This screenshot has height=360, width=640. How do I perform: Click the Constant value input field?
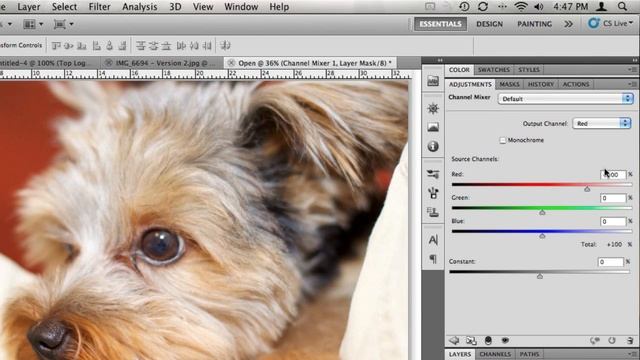[611, 262]
